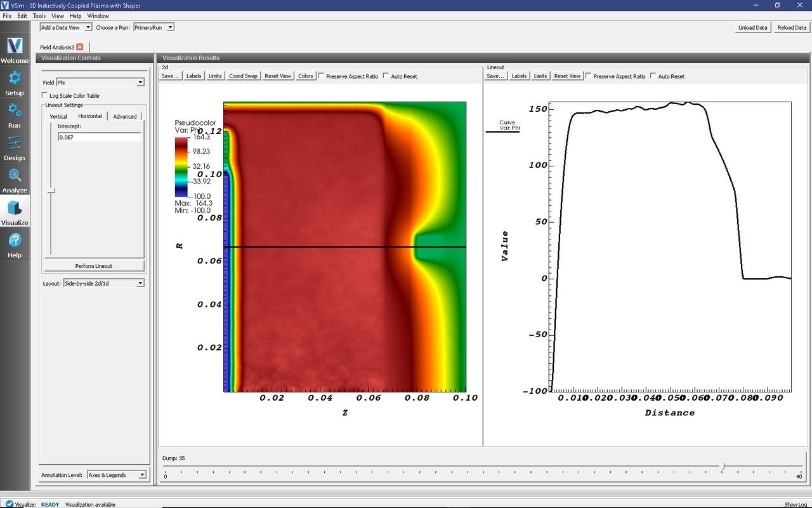This screenshot has height=508, width=812.
Task: Click the Intercept input field
Action: (98, 137)
